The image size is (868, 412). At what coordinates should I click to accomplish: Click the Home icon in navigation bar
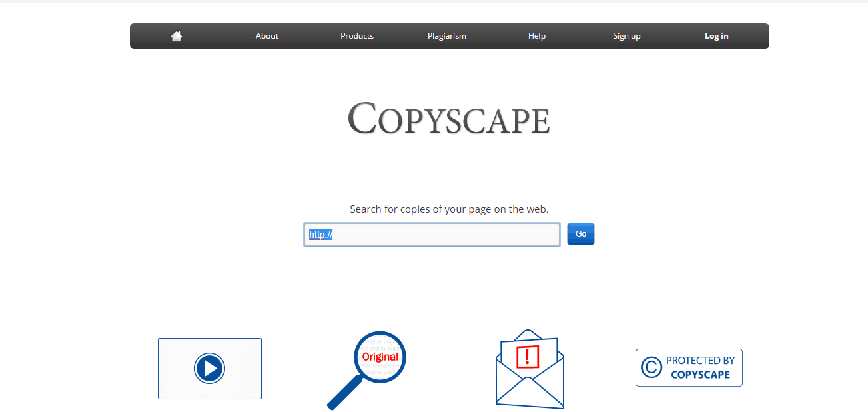pyautogui.click(x=177, y=36)
